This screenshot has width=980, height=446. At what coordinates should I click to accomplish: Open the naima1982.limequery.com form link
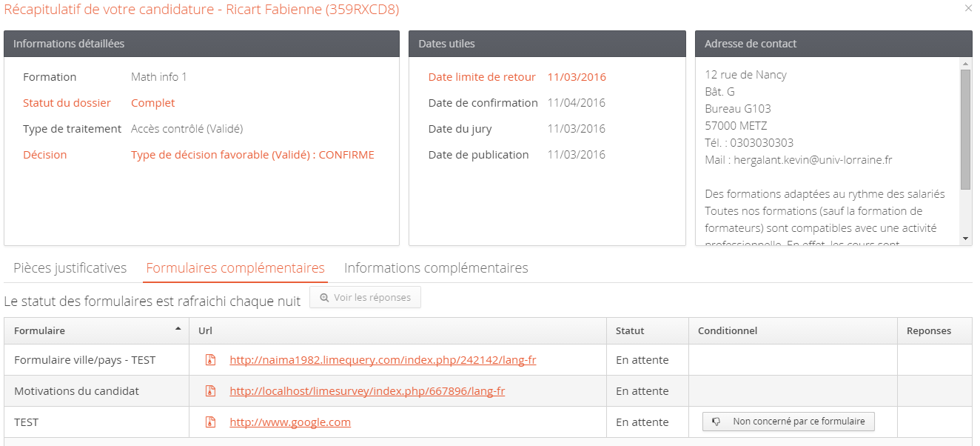point(383,360)
